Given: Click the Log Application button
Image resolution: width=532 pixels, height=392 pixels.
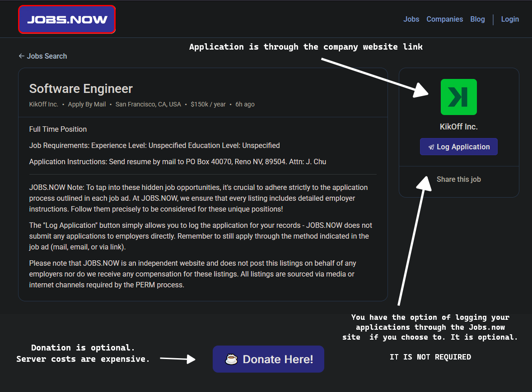Looking at the screenshot, I should click(x=459, y=147).
